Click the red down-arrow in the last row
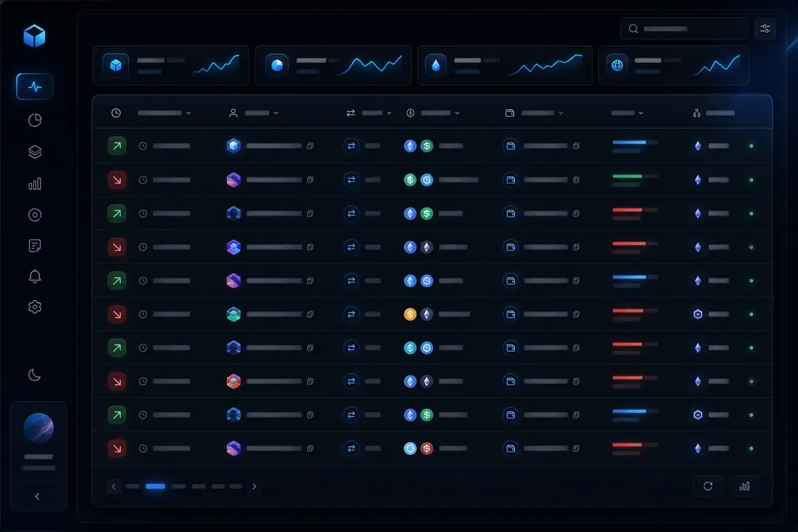Viewport: 798px width, 532px height. 117,448
